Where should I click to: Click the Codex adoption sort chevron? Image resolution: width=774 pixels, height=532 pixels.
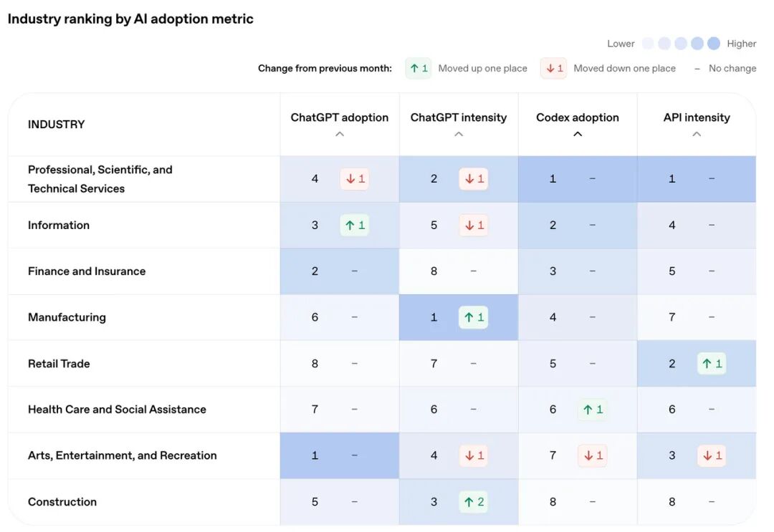pos(578,134)
